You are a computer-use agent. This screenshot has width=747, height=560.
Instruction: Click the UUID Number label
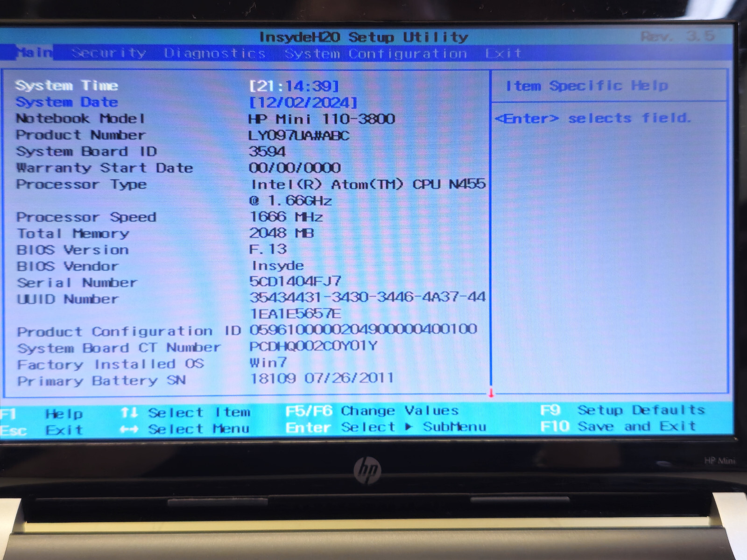pos(68,299)
